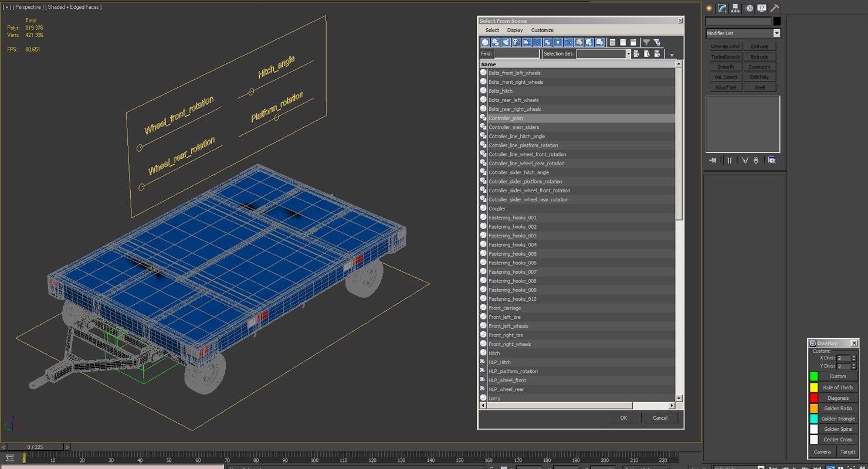Click TurboSmooth modifier button
This screenshot has height=469, width=868.
tap(725, 57)
